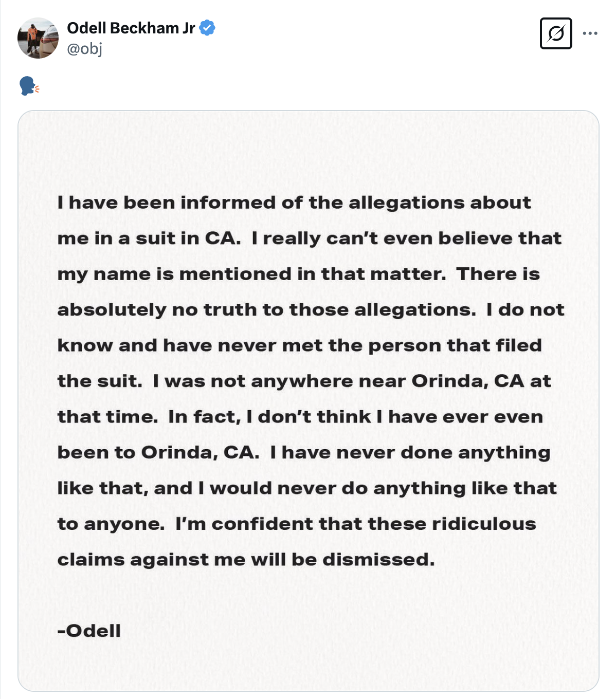Click the line starting "my name is mentioned"
This screenshot has width=616, height=699.
299,274
